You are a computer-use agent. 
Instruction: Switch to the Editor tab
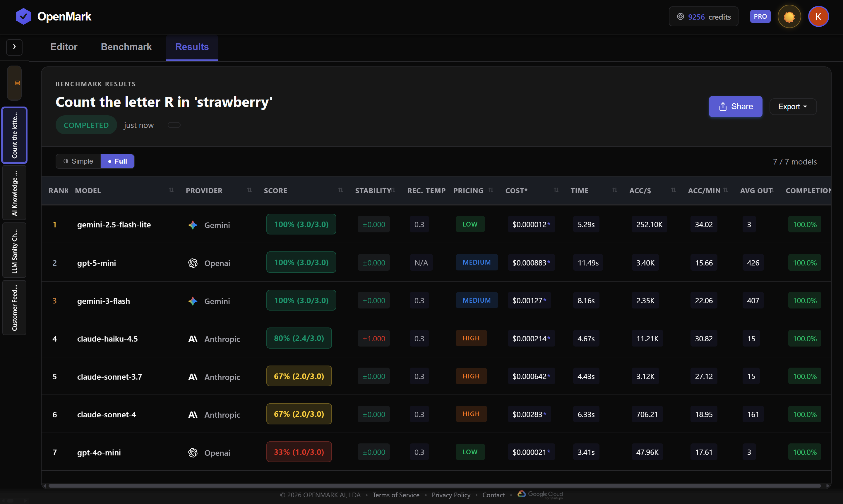tap(64, 47)
